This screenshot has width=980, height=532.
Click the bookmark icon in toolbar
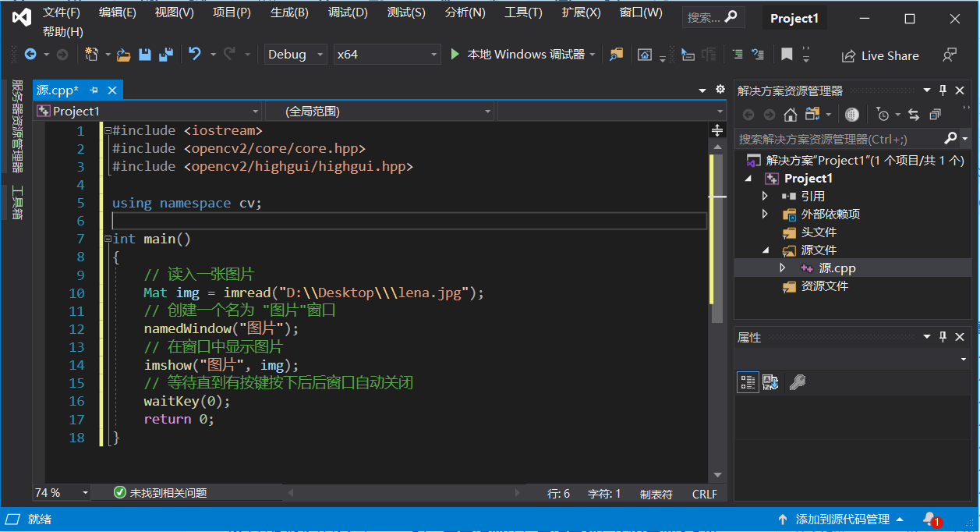click(787, 55)
